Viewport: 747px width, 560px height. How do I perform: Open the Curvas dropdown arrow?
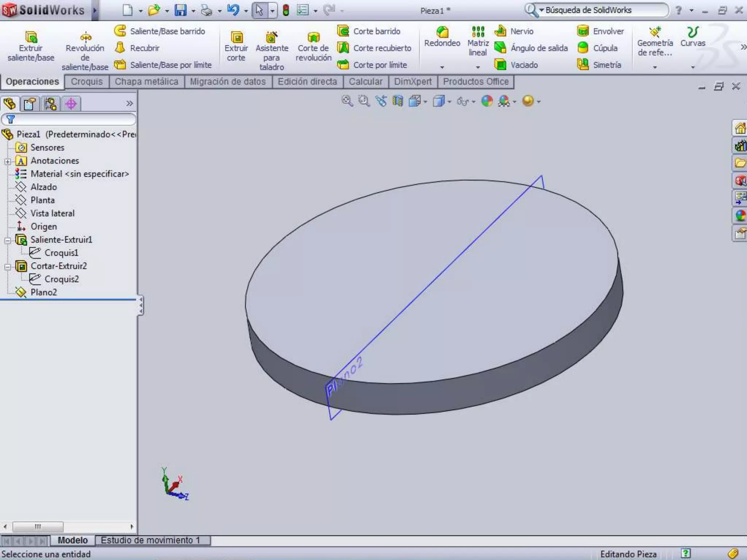point(693,67)
